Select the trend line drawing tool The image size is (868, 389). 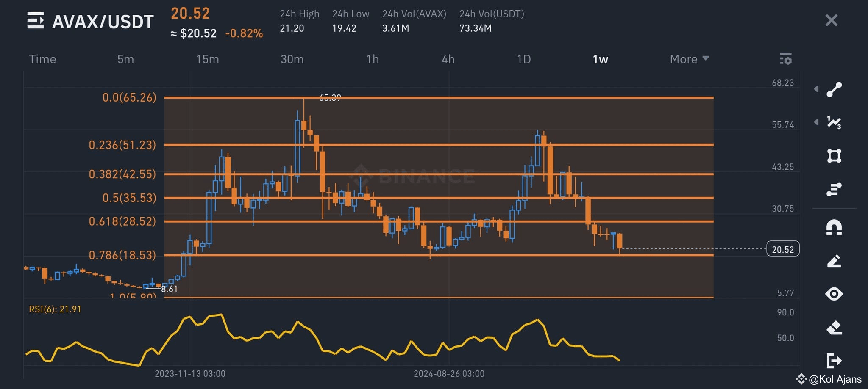pyautogui.click(x=835, y=89)
